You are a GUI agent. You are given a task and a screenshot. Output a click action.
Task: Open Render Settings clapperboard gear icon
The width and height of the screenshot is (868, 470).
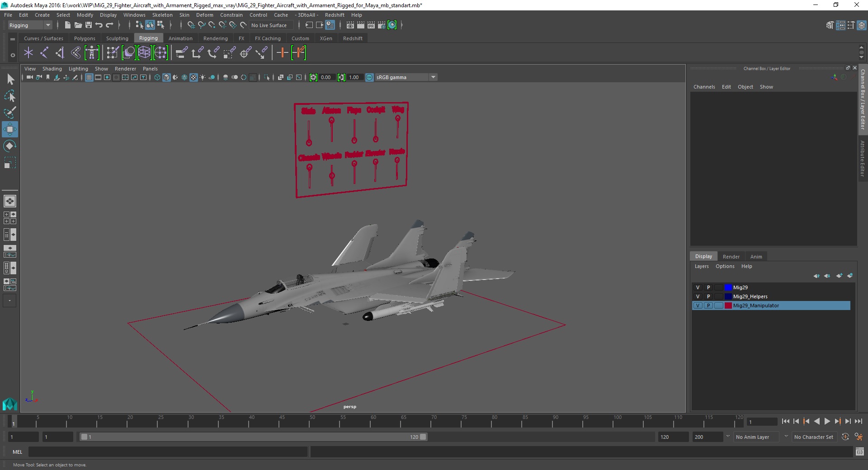tap(382, 25)
